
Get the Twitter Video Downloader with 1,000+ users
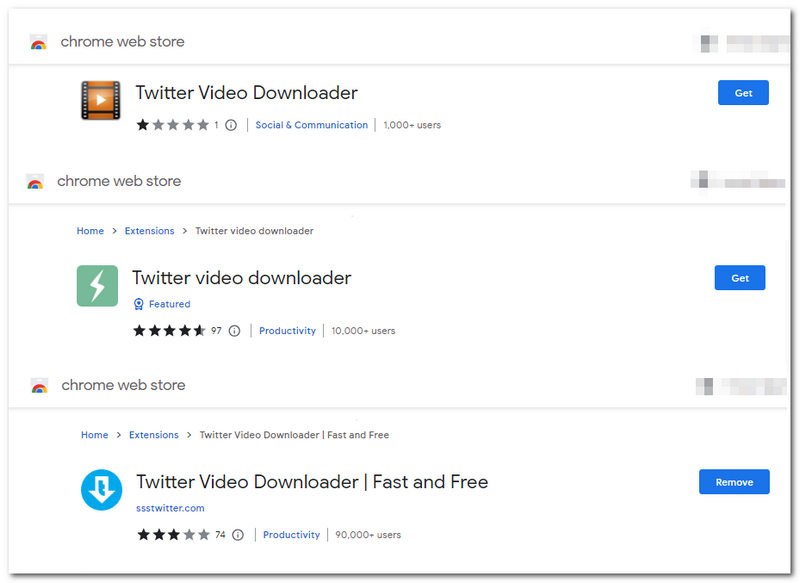(x=743, y=93)
